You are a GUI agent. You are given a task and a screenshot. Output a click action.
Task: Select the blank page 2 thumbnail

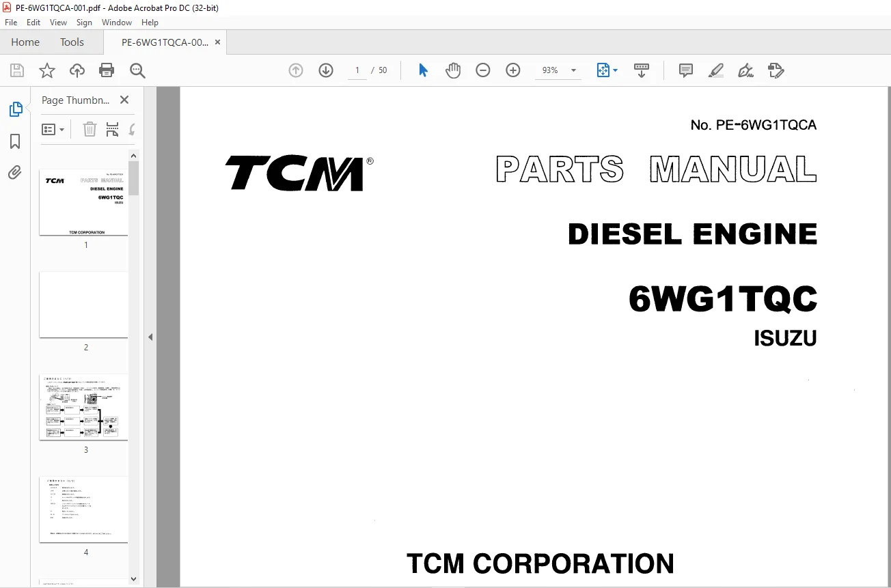83,305
